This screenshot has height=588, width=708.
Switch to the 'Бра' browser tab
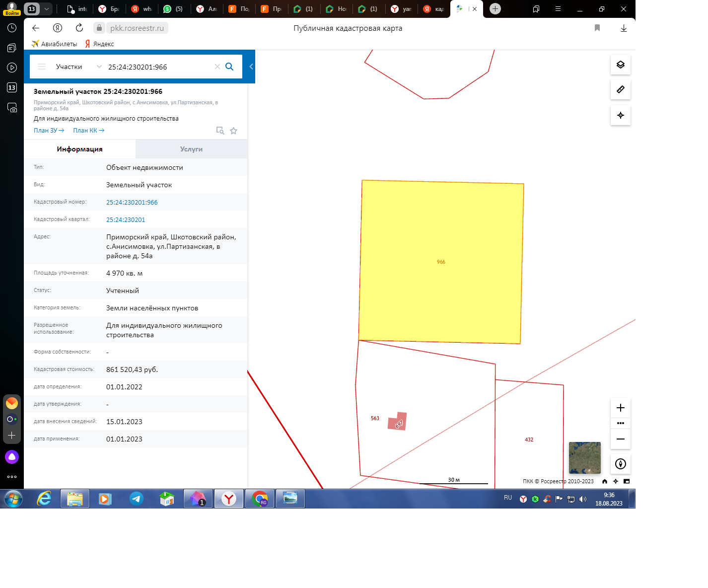click(109, 9)
